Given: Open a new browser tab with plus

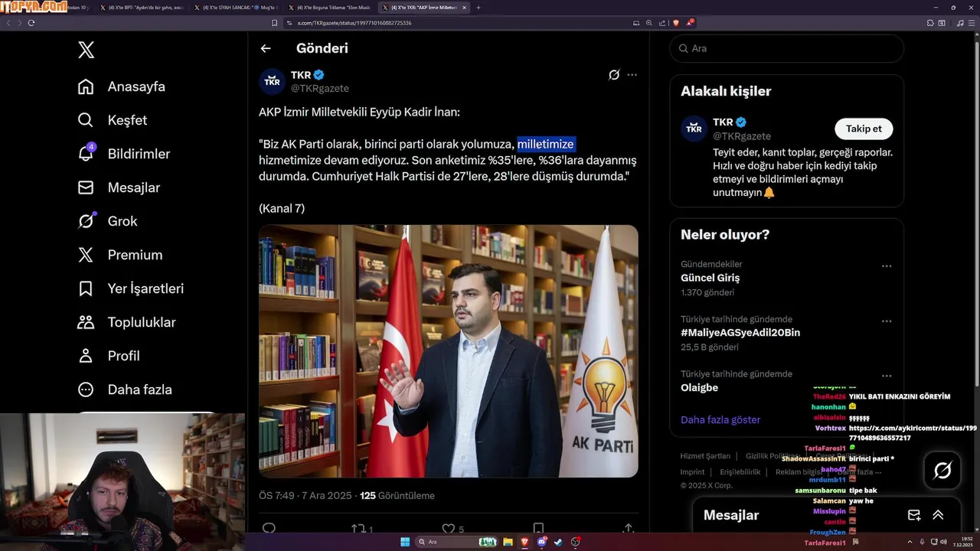Looking at the screenshot, I should 479,8.
